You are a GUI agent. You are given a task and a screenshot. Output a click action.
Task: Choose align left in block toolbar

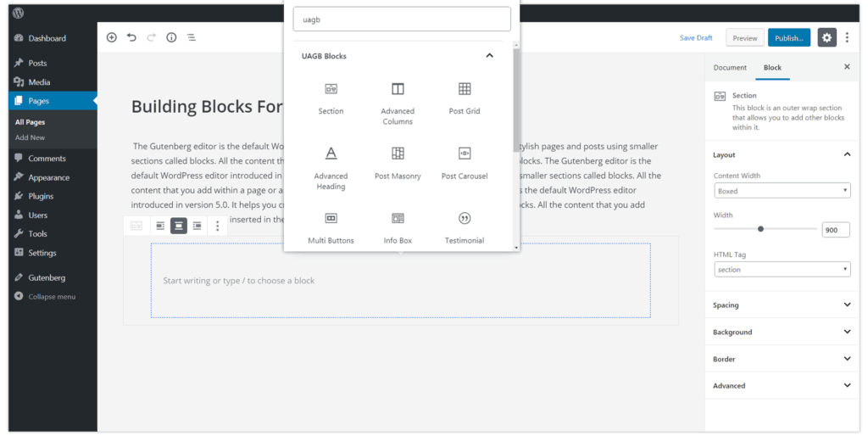click(x=159, y=226)
